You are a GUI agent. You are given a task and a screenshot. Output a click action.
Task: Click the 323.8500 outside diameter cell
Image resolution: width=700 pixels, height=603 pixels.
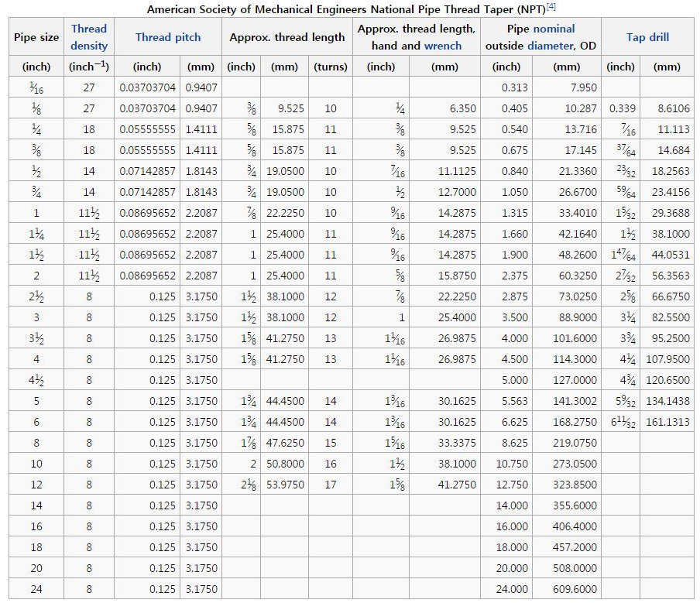(x=567, y=485)
